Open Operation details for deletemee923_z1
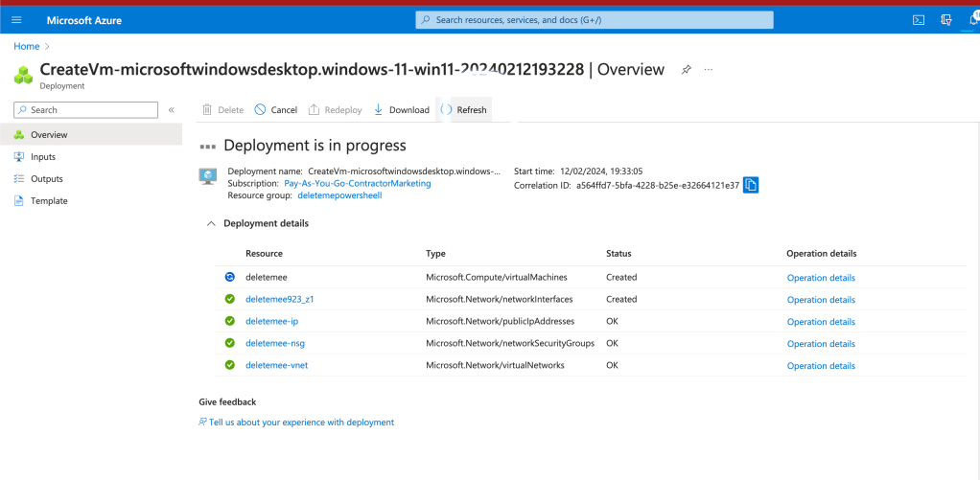 pyautogui.click(x=821, y=300)
